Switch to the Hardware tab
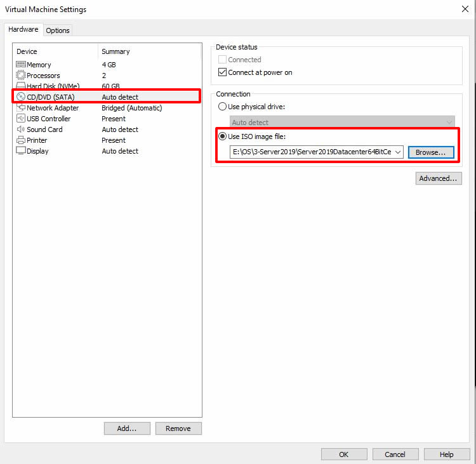This screenshot has width=476, height=464. point(23,29)
